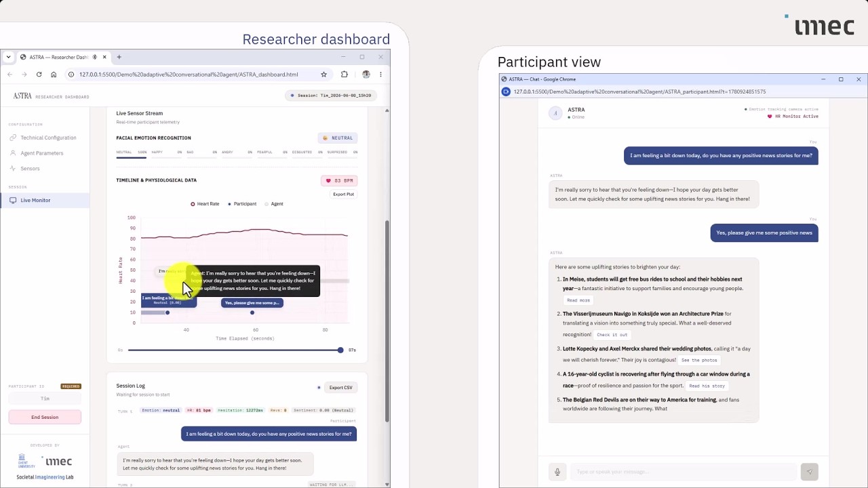
Task: Open the tab search dropdown in dashboard browser
Action: coord(8,57)
